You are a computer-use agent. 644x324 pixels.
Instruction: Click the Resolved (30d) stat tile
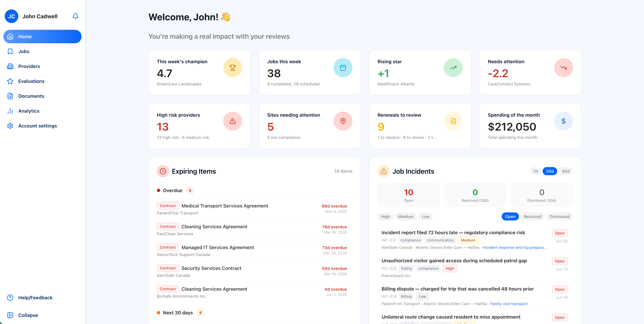point(475,195)
